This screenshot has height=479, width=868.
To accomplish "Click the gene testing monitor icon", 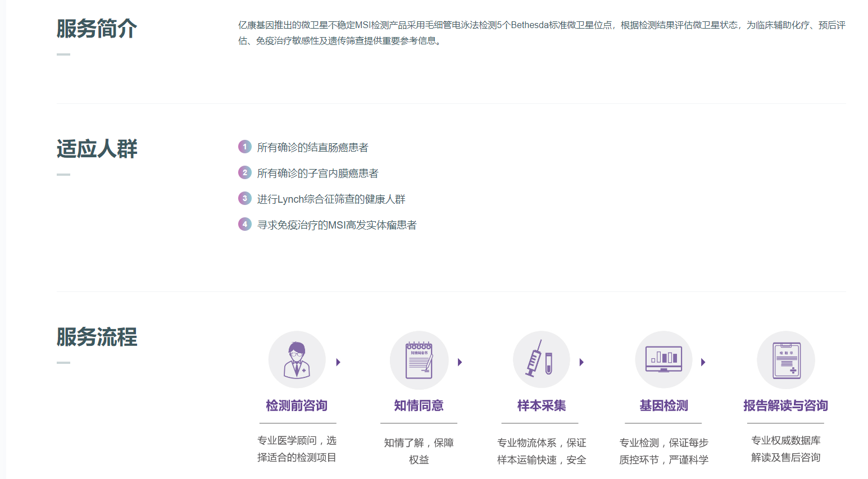I will [x=664, y=360].
